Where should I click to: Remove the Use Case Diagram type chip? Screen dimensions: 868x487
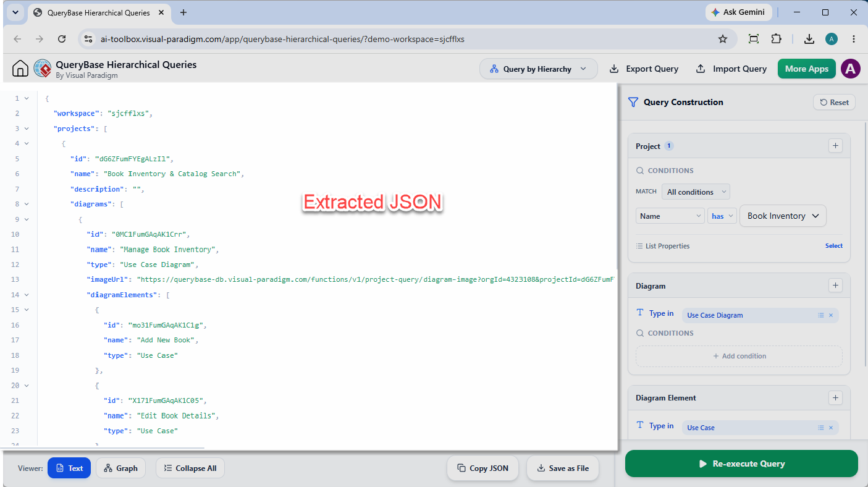(831, 315)
